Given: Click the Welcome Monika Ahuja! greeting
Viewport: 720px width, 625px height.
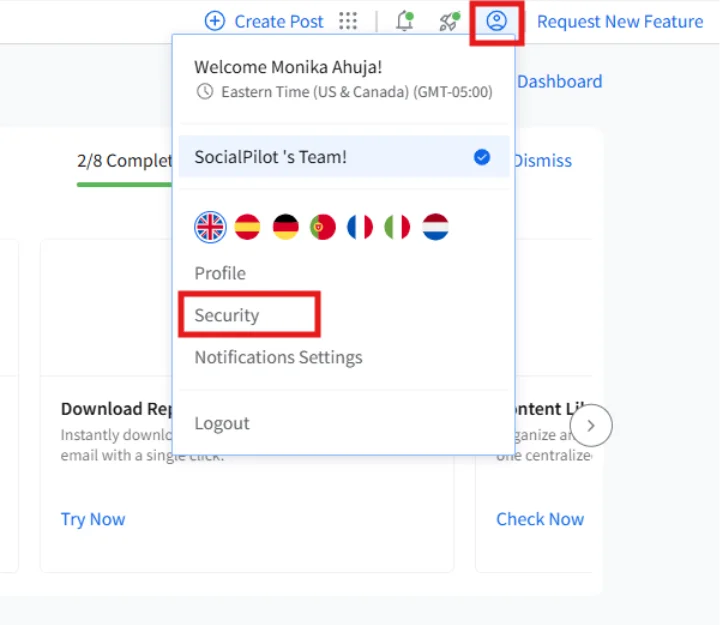Looking at the screenshot, I should coord(288,67).
